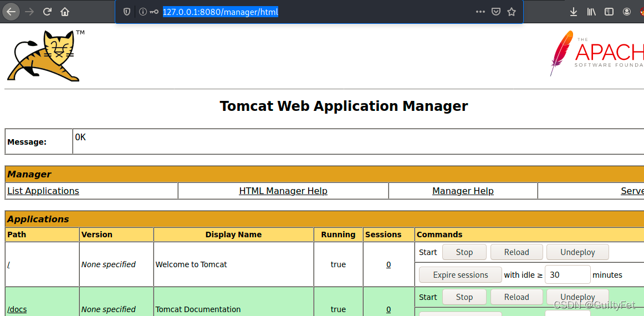Expire sessions for Welcome to Tomcat
The image size is (644, 316).
tap(461, 275)
